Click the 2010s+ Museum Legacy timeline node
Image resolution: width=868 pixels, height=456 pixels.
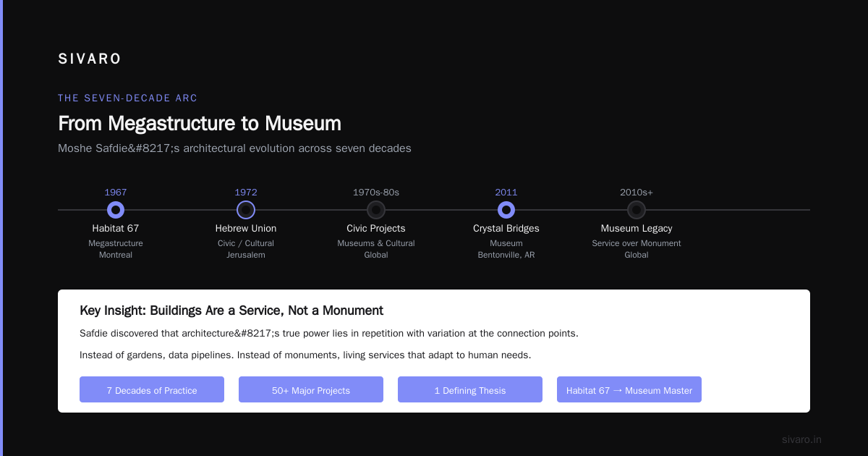(637, 210)
